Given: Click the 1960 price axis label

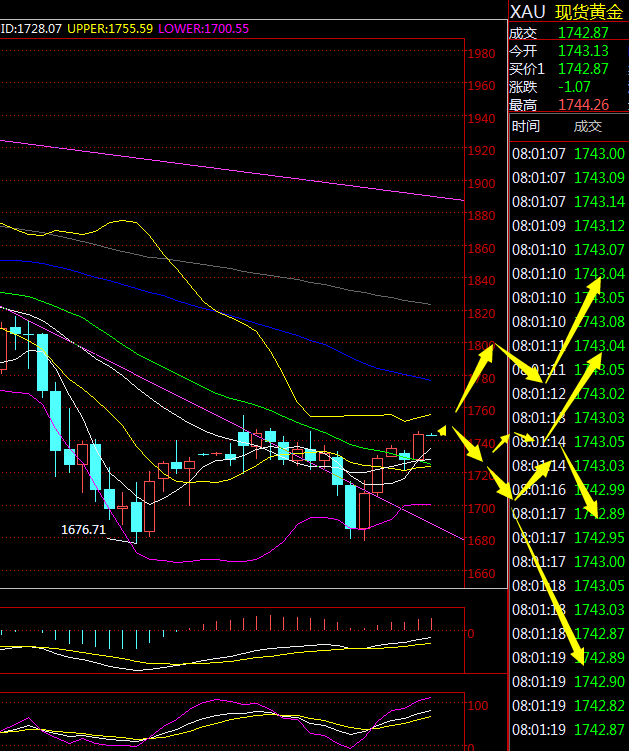Looking at the screenshot, I should [x=481, y=86].
